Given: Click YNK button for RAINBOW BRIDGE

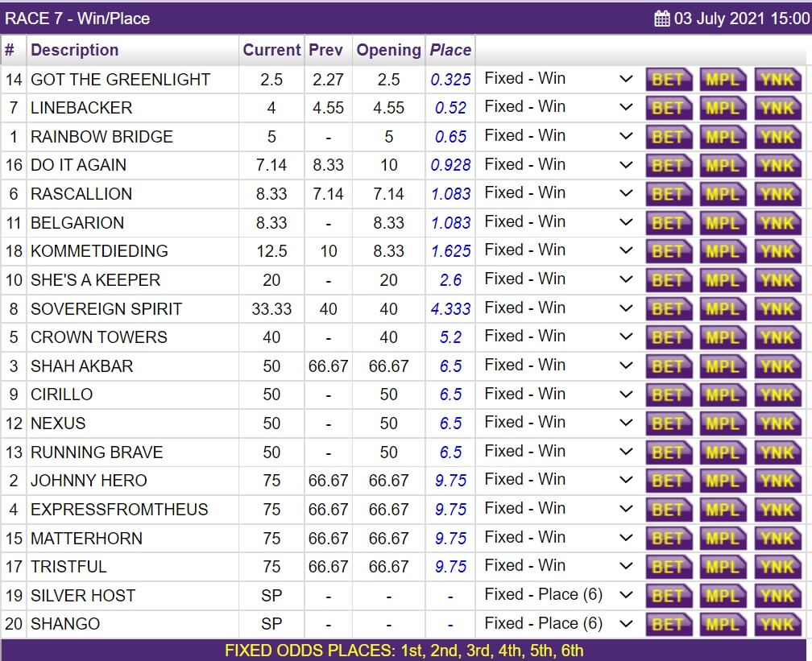Looking at the screenshot, I should [777, 137].
